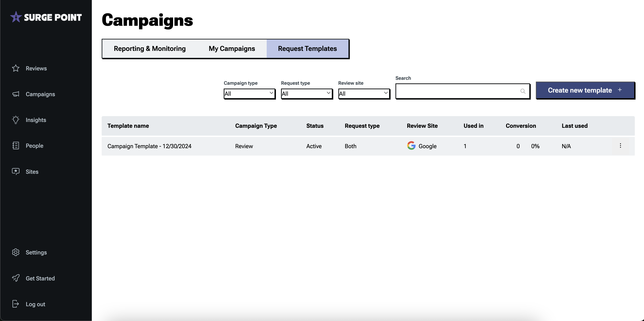644x321 pixels.
Task: Click the Google logo in Review Site
Action: point(411,146)
